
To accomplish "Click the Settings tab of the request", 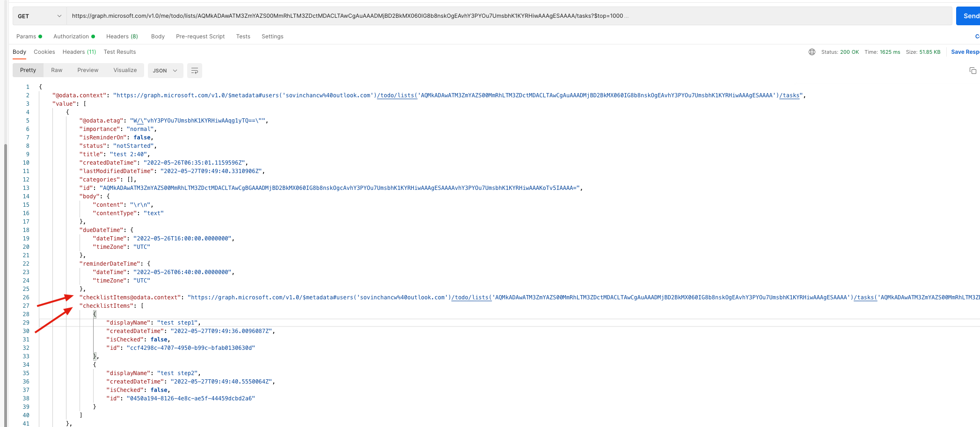I will 272,36.
